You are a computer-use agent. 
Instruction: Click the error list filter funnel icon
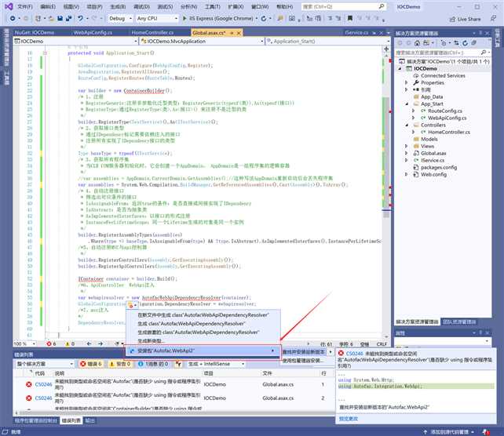tap(178, 364)
